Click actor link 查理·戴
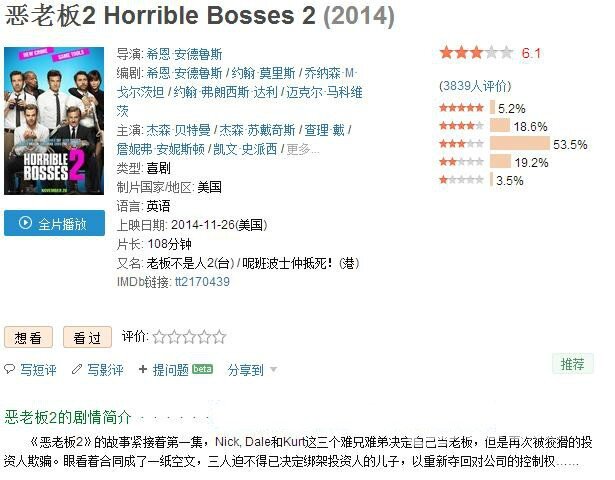615x480 pixels. pos(324,130)
